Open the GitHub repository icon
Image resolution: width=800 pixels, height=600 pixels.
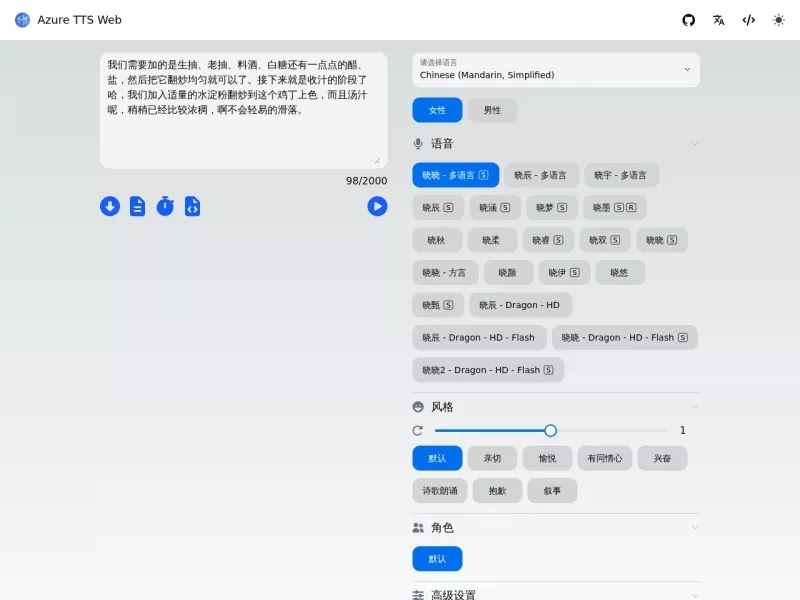688,20
